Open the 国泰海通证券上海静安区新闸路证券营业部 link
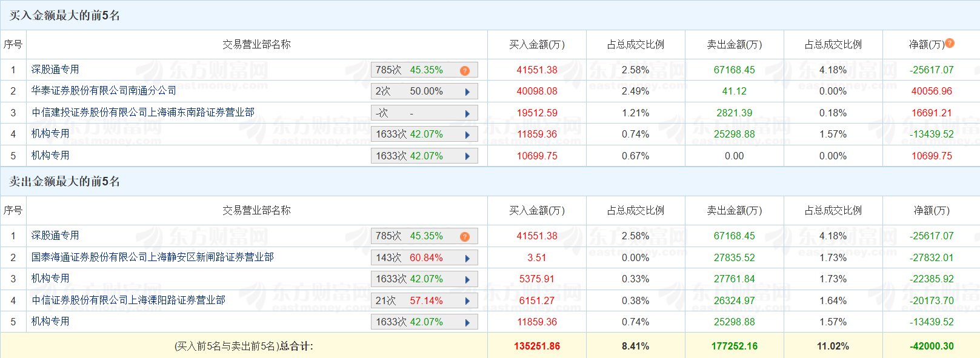980x358 pixels. tap(152, 257)
